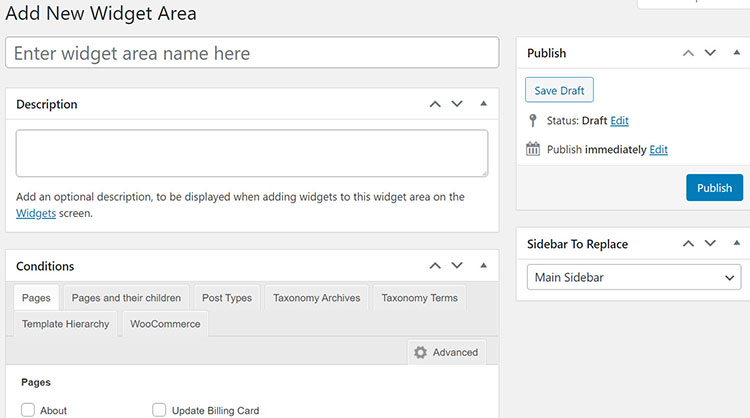Check the Update Billing Card checkbox
The width and height of the screenshot is (750, 418).
click(159, 410)
